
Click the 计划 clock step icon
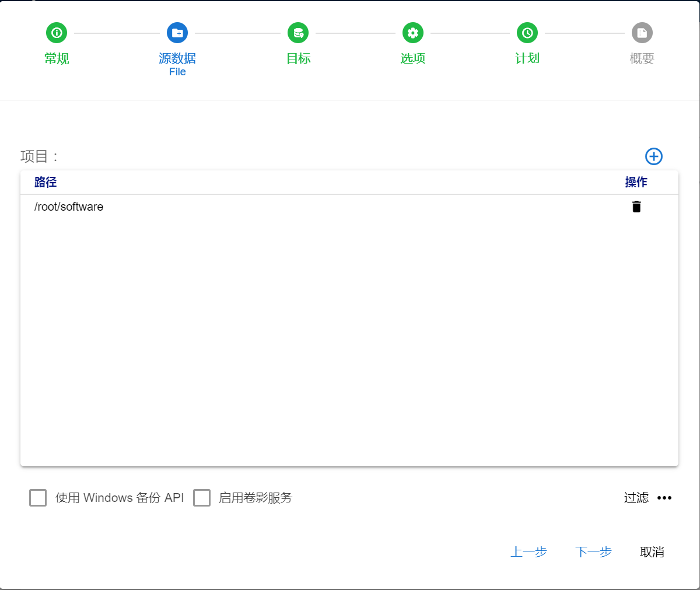click(527, 33)
